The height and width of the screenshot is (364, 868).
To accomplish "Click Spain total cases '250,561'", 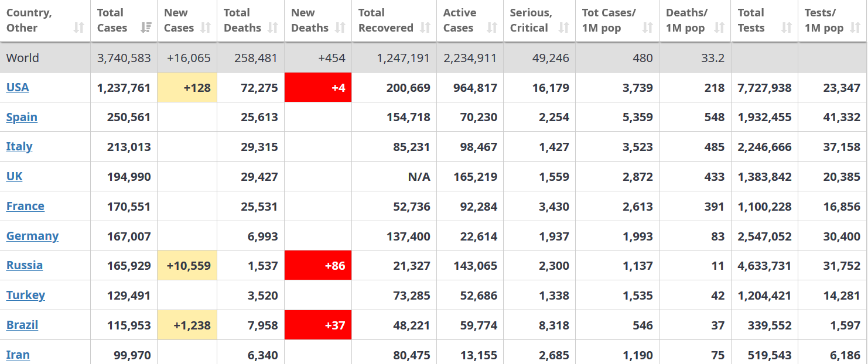I will pyautogui.click(x=129, y=117).
